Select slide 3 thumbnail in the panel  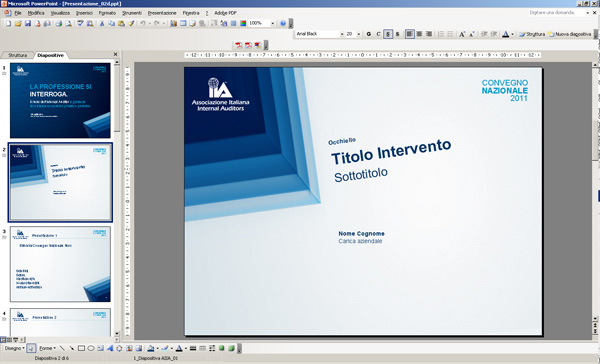[60, 264]
